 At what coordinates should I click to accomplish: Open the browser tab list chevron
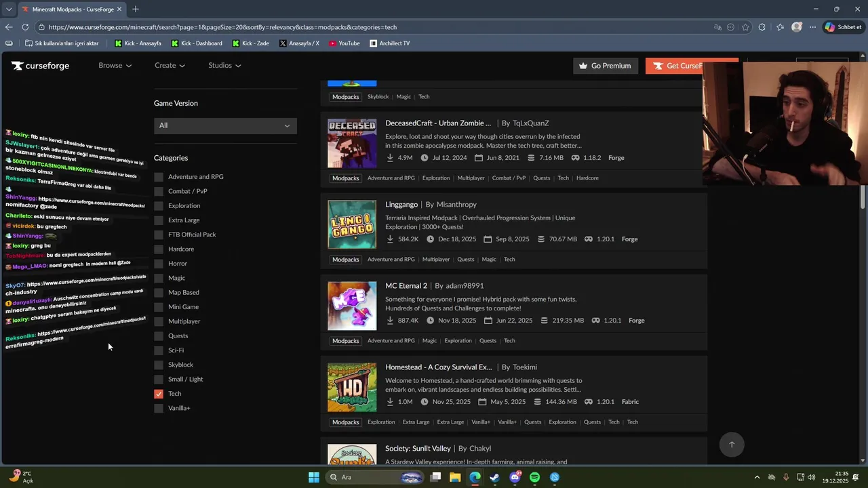pos(8,9)
